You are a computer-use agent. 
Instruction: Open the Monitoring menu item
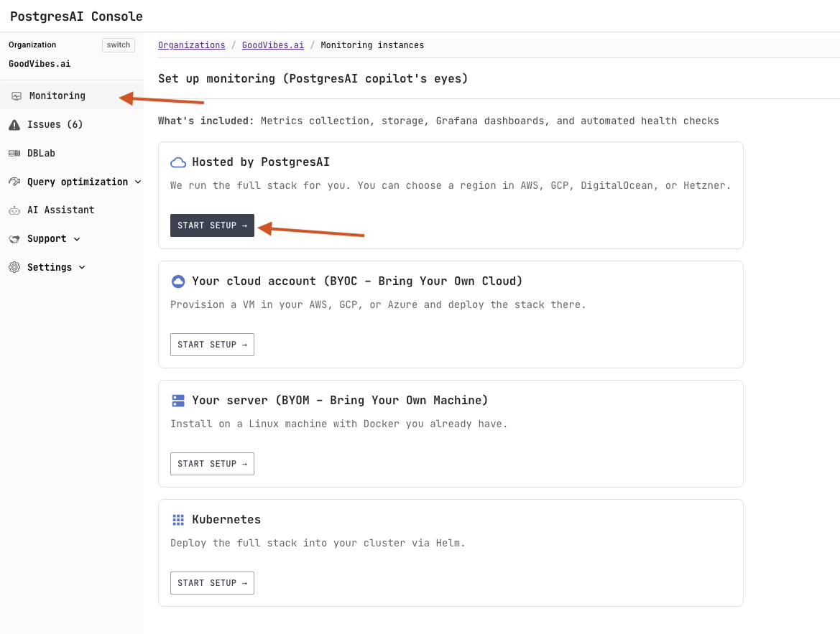[57, 95]
